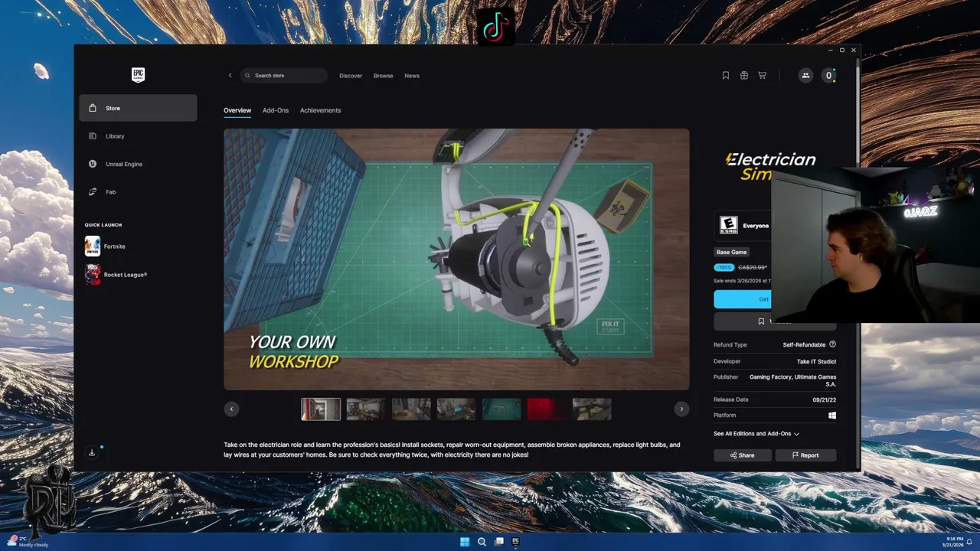Open the Discover page

click(351, 76)
